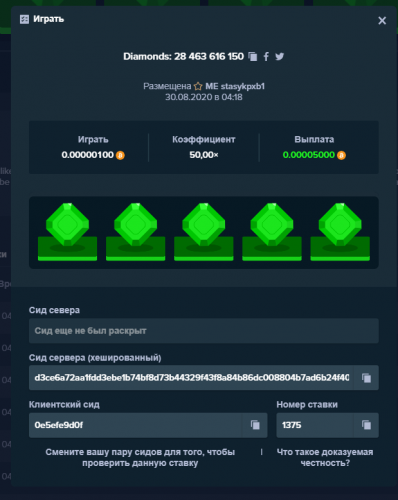Image resolution: width=398 pixels, height=500 pixels.
Task: Click the bet number field 1375
Action: point(315,425)
